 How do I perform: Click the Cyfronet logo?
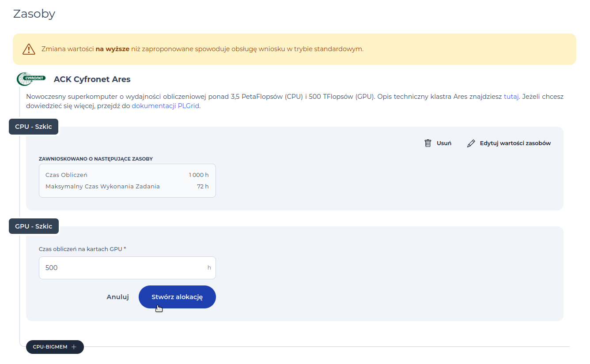click(31, 79)
